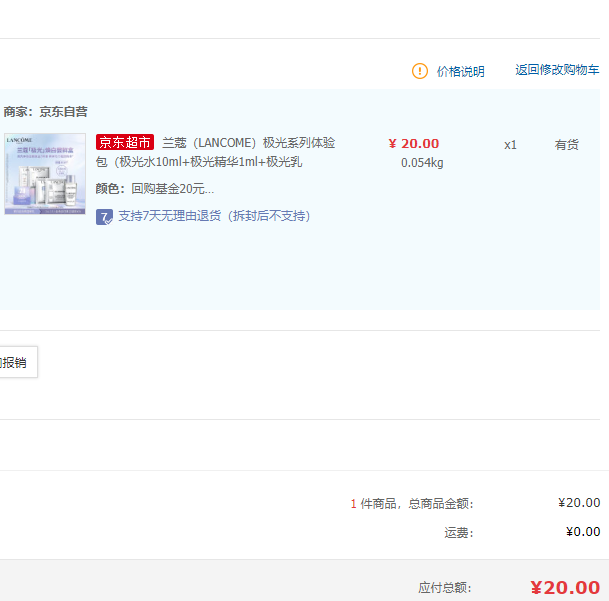This screenshot has height=601, width=609.
Task: Click the 0.054kg weight text
Action: point(422,163)
